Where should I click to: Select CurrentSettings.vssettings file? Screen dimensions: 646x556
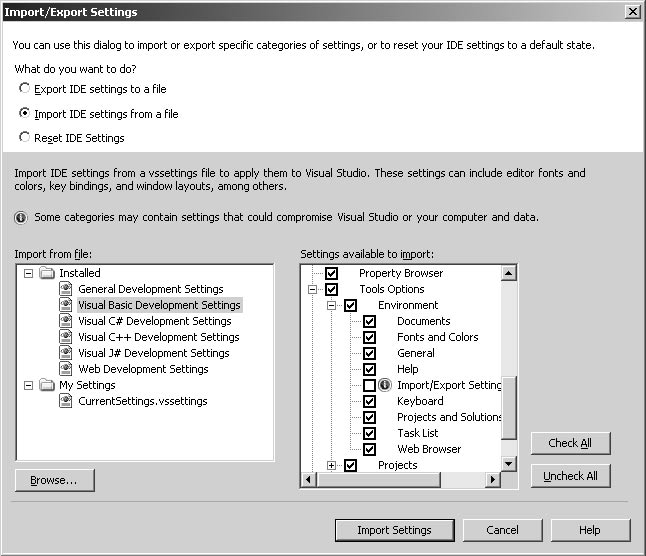[x=143, y=401]
